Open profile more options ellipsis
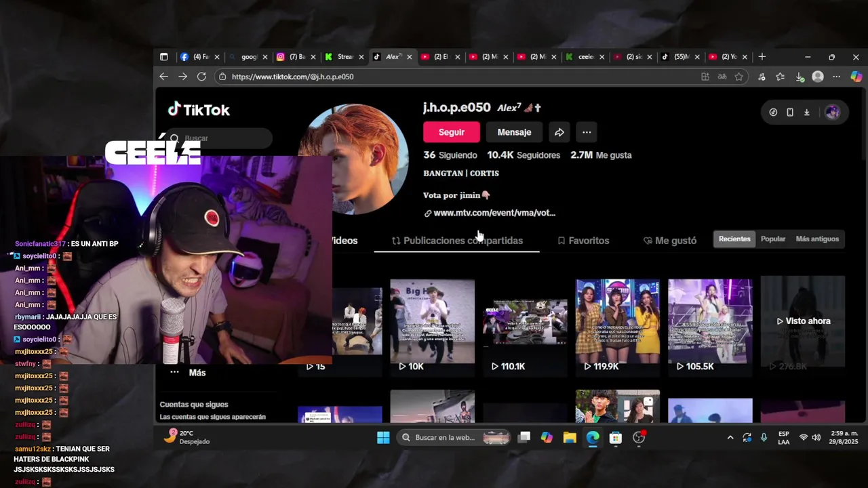 point(587,132)
